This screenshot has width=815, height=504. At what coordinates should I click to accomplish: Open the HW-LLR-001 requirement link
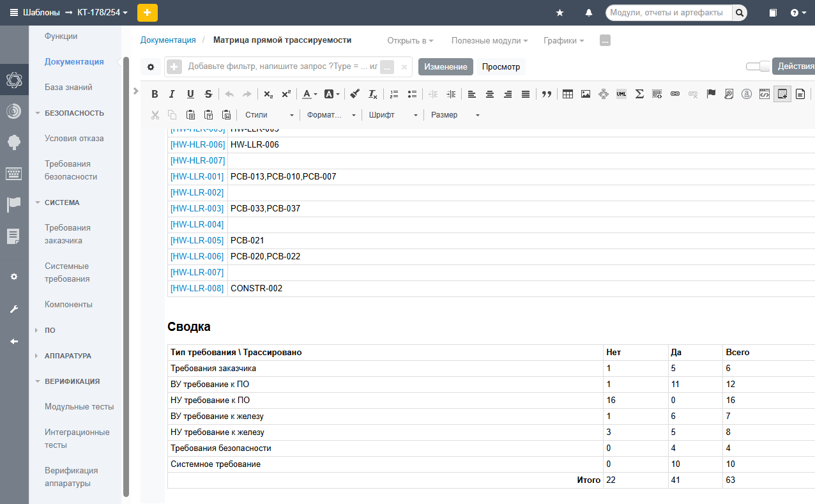click(197, 176)
